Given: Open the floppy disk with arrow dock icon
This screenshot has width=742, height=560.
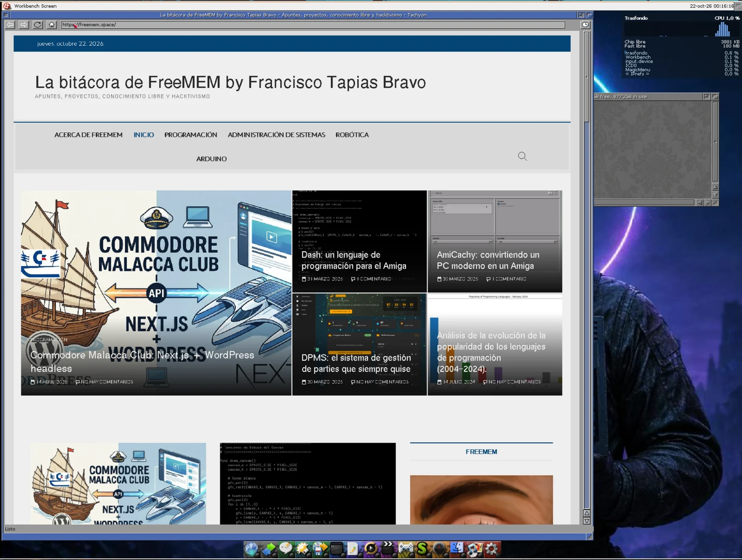Looking at the screenshot, I should tap(320, 549).
